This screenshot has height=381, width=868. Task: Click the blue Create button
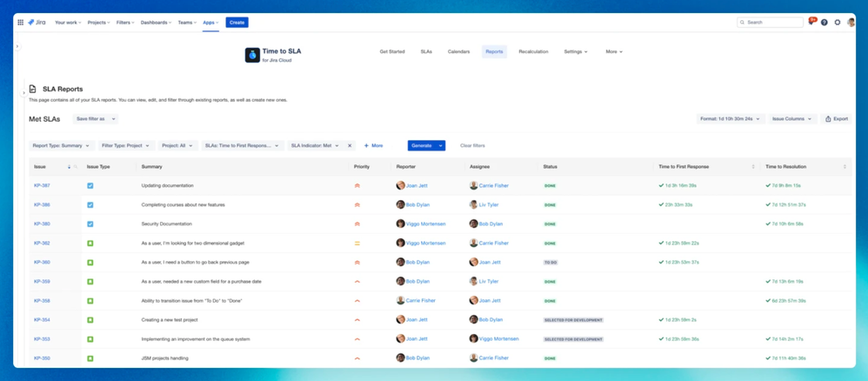coord(237,23)
